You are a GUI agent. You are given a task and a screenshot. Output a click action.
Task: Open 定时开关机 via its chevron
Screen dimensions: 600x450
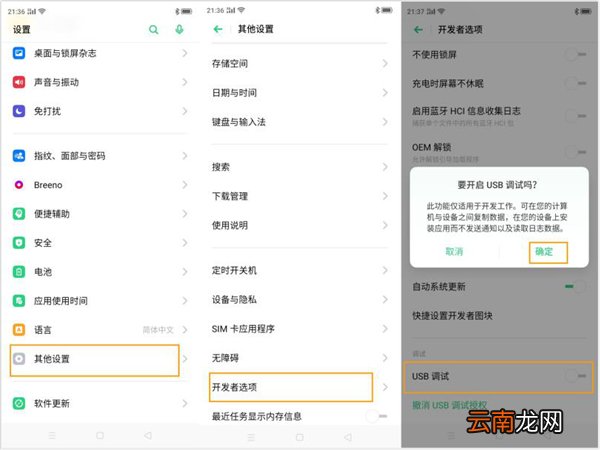click(385, 270)
